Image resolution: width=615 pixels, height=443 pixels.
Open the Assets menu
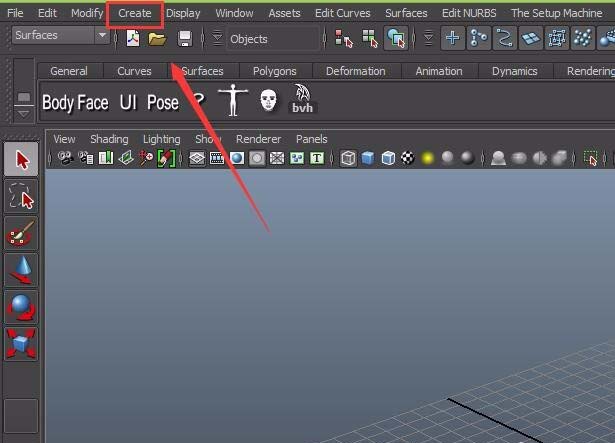(284, 13)
